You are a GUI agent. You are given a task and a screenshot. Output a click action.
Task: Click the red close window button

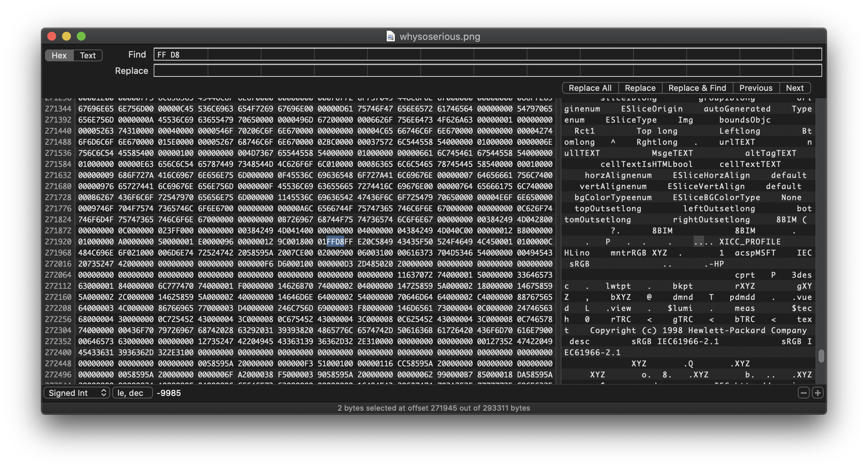point(52,36)
